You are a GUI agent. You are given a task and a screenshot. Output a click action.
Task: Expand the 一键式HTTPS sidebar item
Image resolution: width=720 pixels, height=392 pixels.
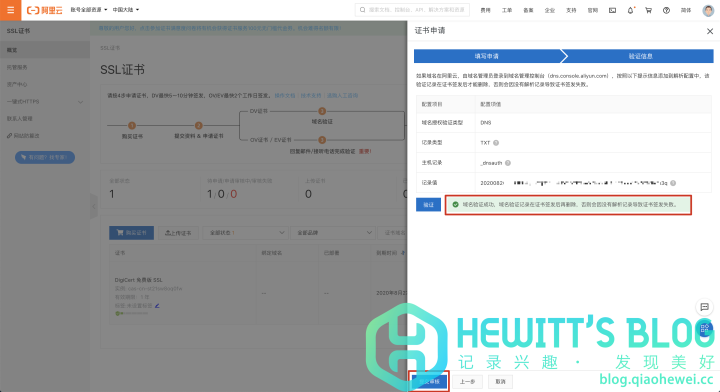coord(45,101)
